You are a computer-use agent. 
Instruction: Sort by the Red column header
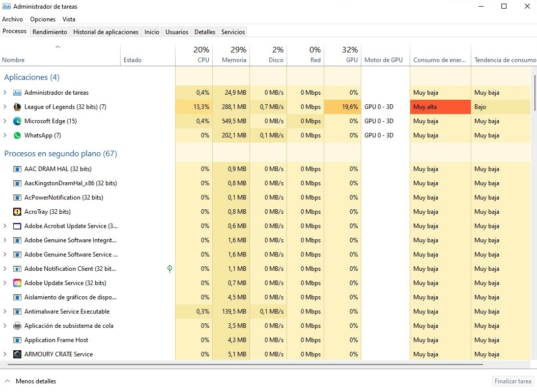(305, 55)
